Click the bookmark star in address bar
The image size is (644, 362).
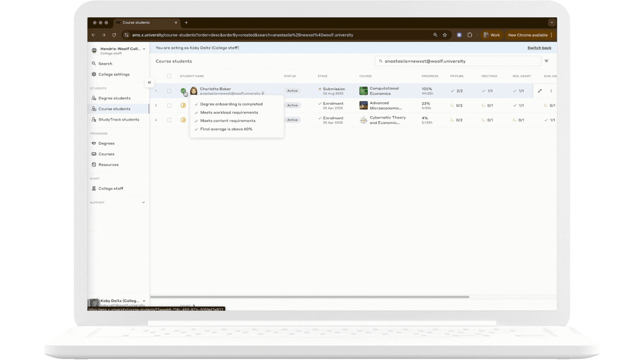pyautogui.click(x=445, y=35)
